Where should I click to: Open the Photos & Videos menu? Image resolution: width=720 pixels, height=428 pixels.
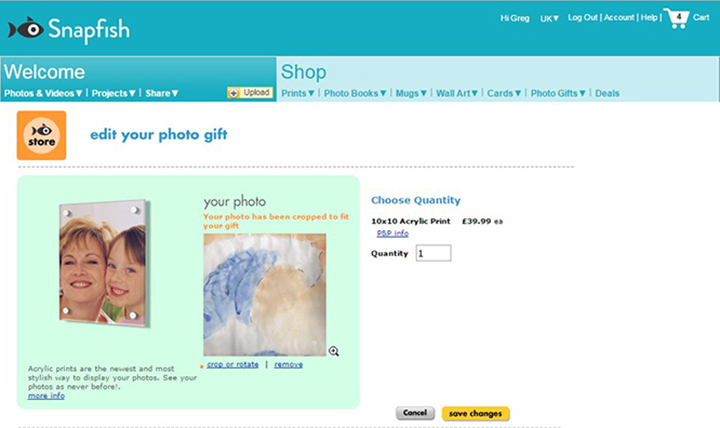pos(43,93)
